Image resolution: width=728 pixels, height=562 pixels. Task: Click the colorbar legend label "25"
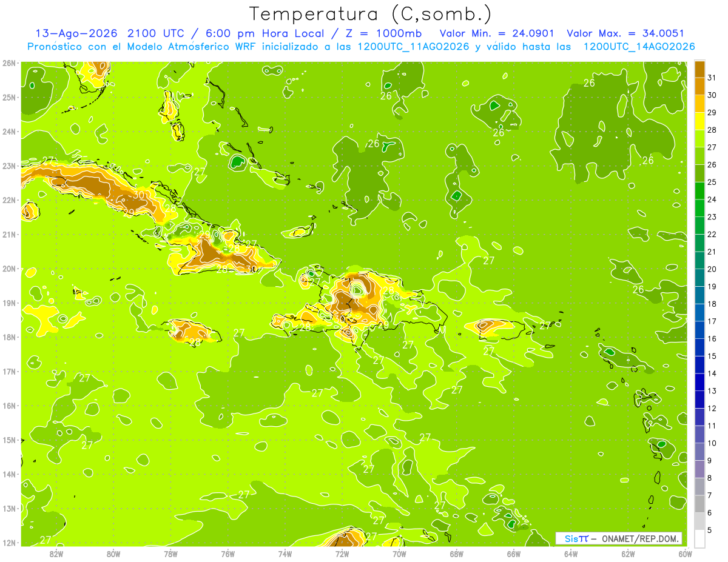(712, 182)
